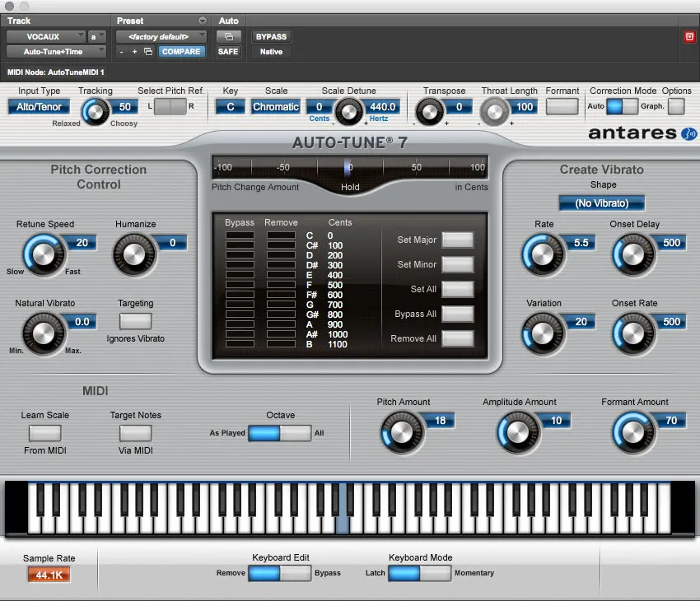This screenshot has width=700, height=601.
Task: Toggle the Formant correction button
Action: (562, 106)
